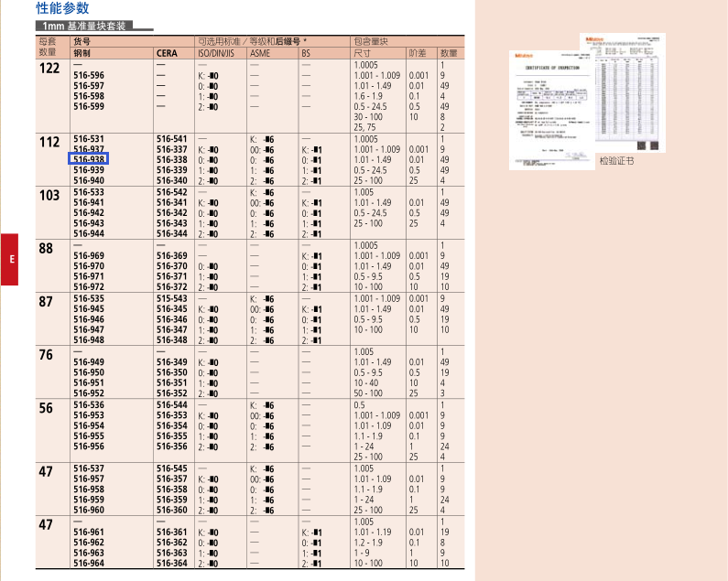Select the 性能参数 heading
728x581 pixels.
click(62, 8)
